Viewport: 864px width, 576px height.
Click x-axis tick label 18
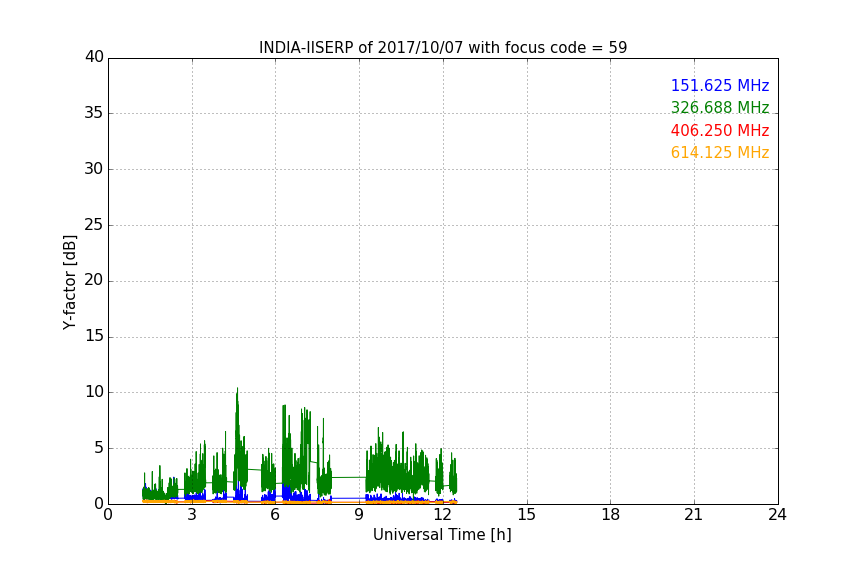pos(611,515)
